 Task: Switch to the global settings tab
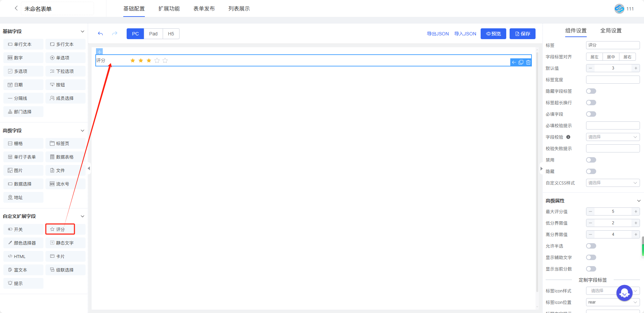(x=611, y=31)
